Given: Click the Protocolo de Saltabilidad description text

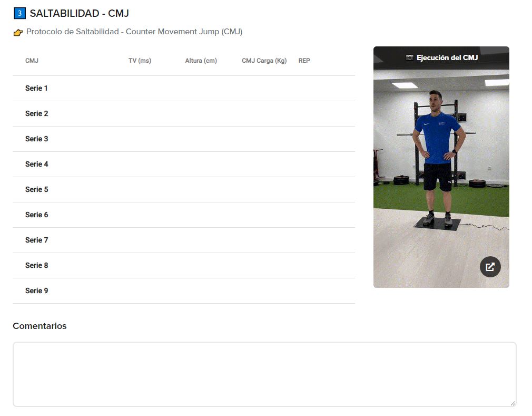Looking at the screenshot, I should click(134, 32).
